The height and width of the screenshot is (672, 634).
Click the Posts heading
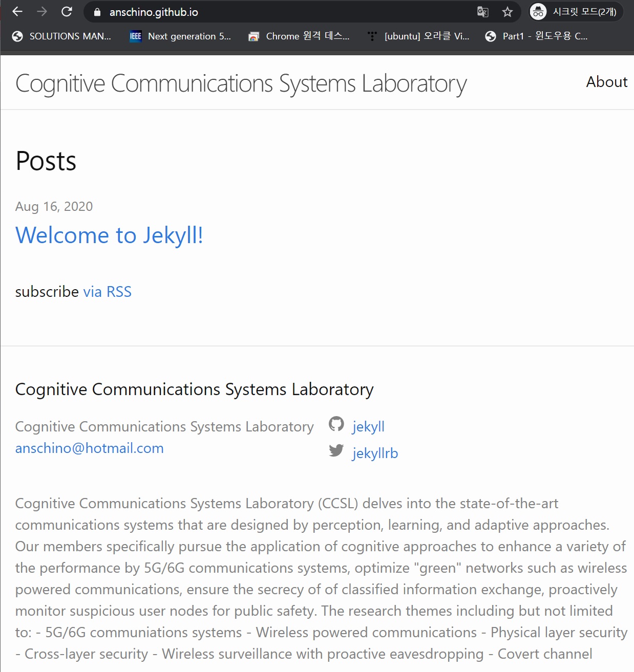(46, 161)
